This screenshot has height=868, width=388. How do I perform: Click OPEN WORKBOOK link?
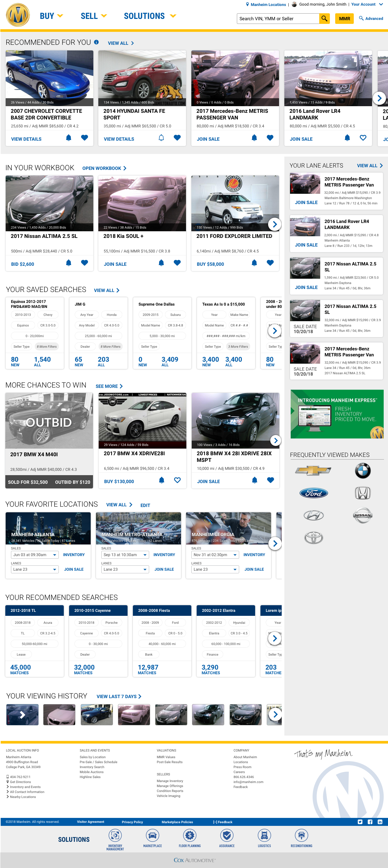pyautogui.click(x=104, y=168)
